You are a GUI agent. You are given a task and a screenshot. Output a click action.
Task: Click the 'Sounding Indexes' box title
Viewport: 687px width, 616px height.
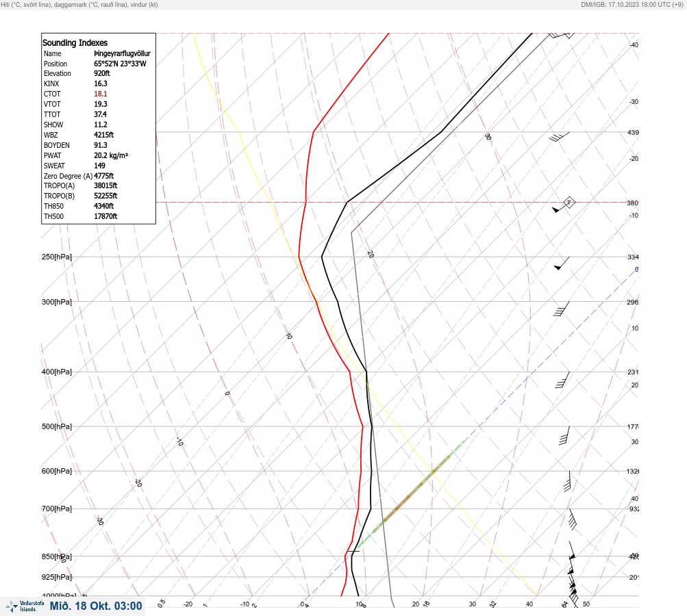pos(75,43)
